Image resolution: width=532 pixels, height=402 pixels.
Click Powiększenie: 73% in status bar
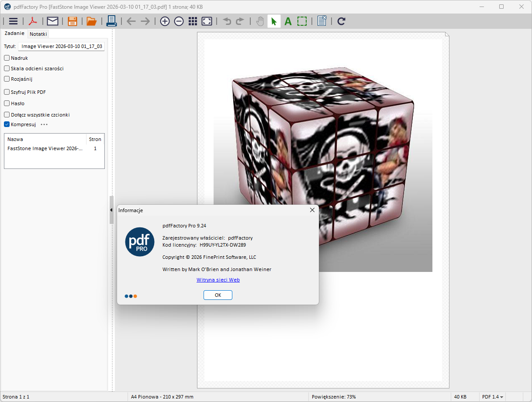coord(334,397)
